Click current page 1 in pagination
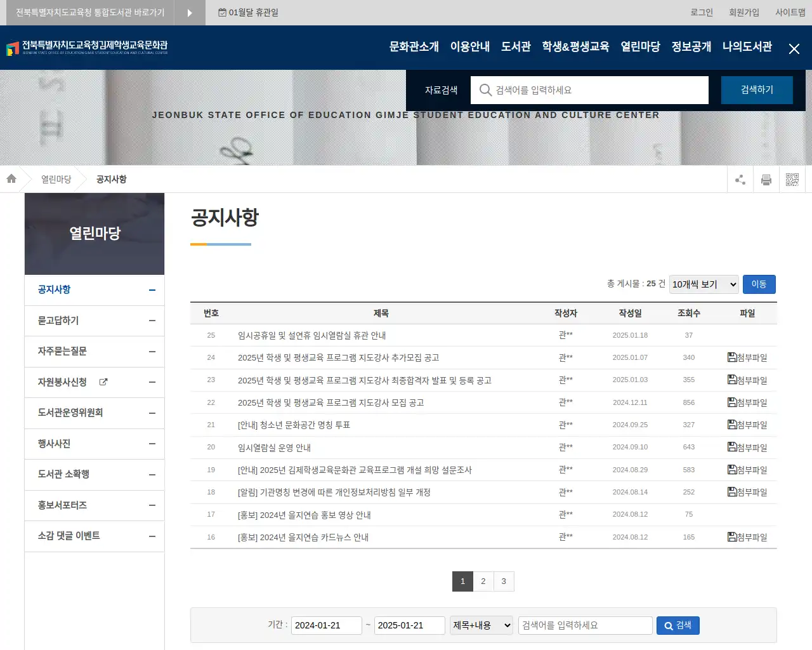Image resolution: width=812 pixels, height=650 pixels. [x=462, y=581]
